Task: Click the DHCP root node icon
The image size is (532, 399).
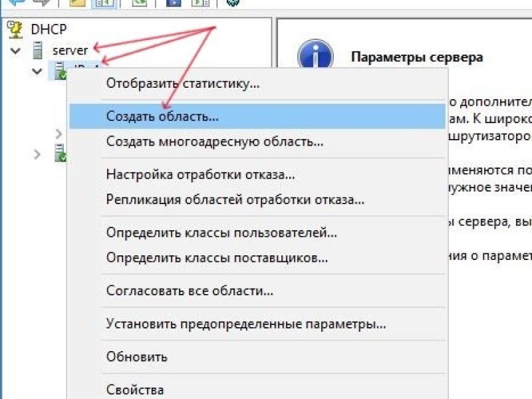Action: [15, 29]
